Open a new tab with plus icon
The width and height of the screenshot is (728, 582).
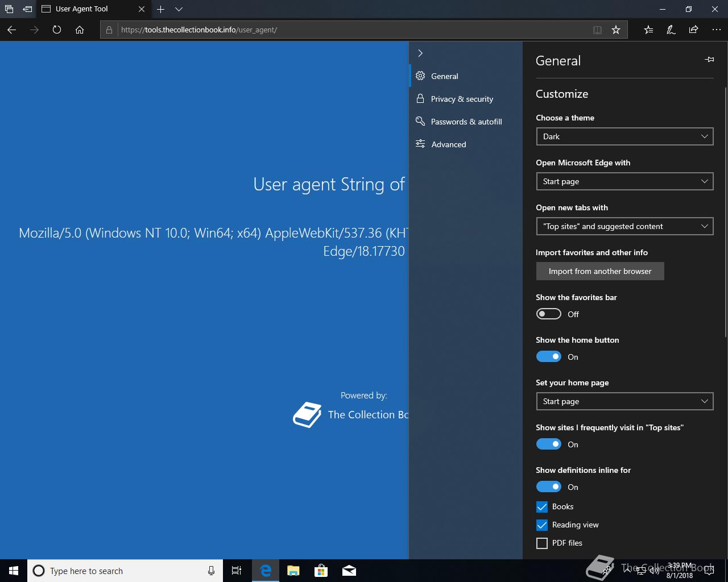point(160,9)
